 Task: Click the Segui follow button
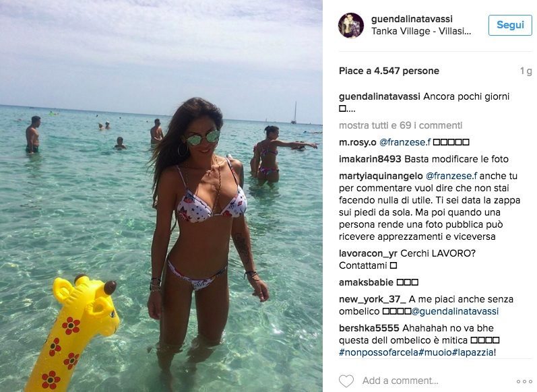tap(510, 25)
